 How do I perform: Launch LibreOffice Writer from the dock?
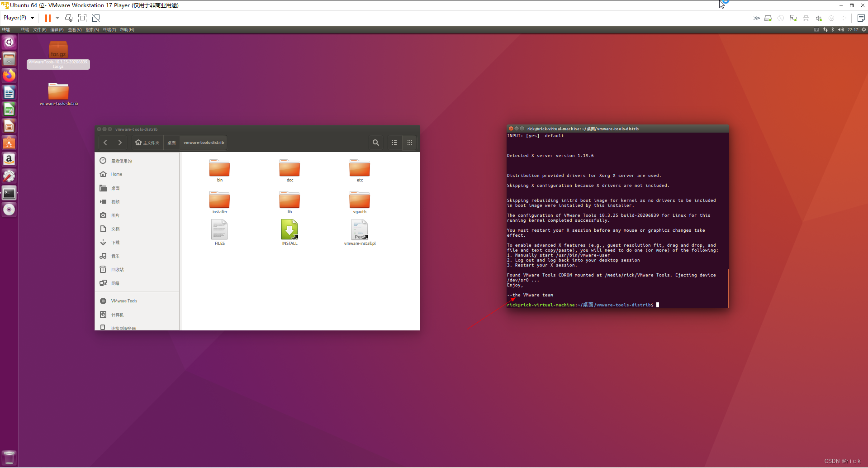[x=9, y=92]
